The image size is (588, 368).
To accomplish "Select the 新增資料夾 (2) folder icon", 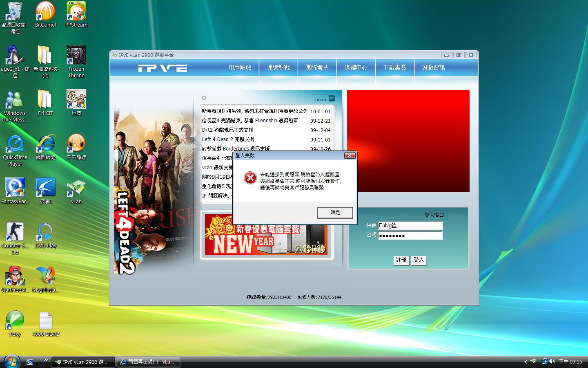I will click(46, 62).
